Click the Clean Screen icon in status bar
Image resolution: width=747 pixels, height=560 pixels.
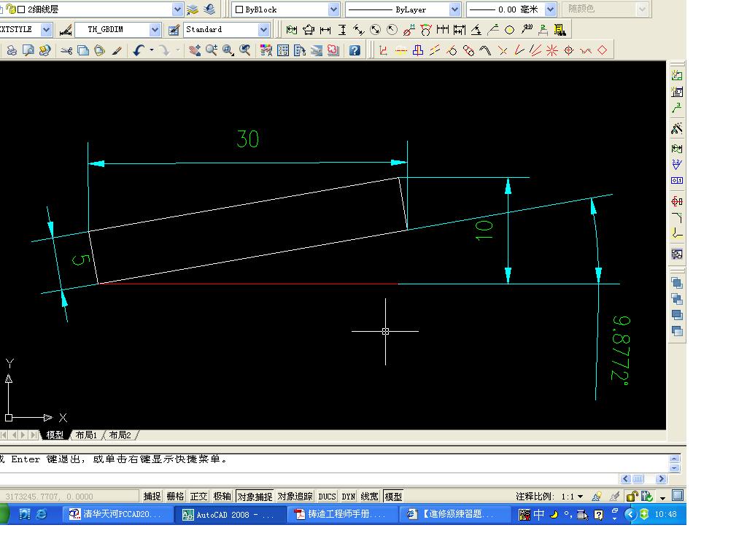[678, 495]
